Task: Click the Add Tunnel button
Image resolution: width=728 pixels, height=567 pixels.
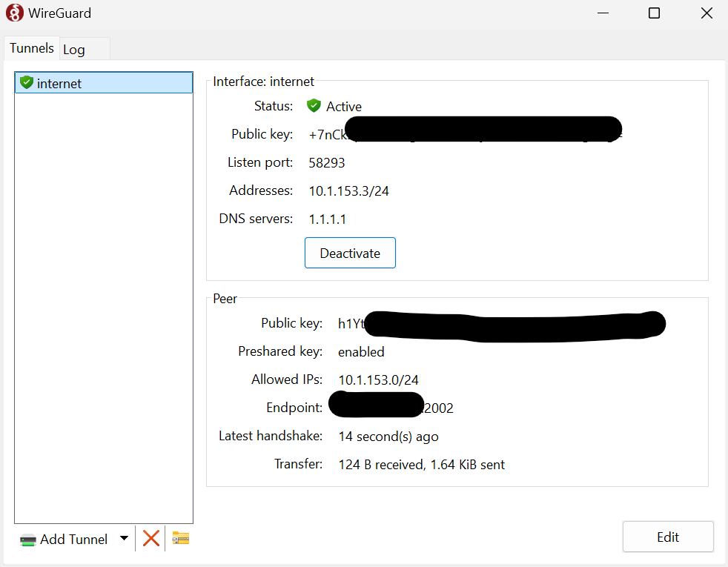Action: point(64,539)
